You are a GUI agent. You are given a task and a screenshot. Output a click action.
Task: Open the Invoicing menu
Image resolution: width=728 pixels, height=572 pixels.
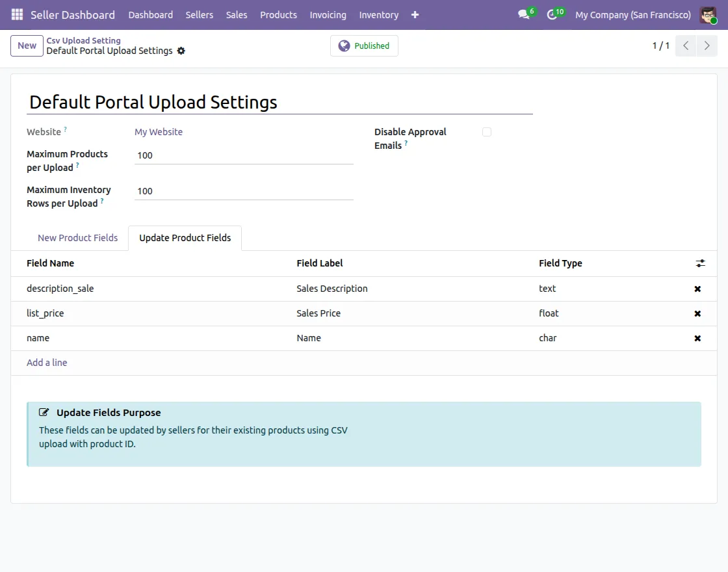point(328,15)
